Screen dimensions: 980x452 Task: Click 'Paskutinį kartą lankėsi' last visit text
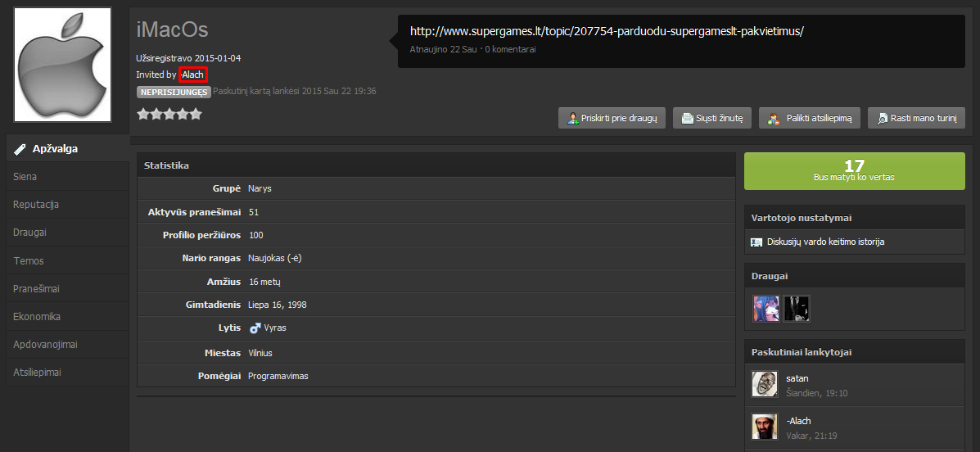point(295,91)
